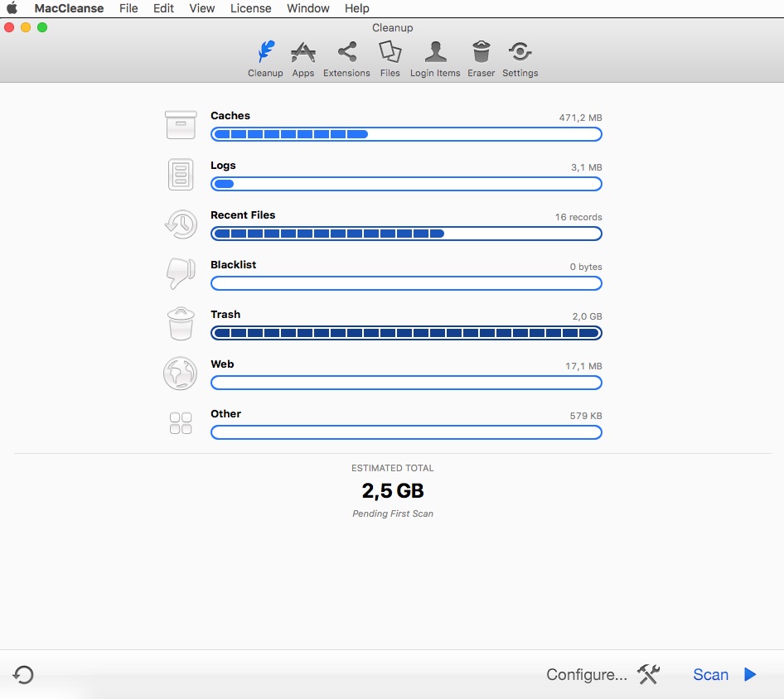Screen dimensions: 784x699
Task: Open the View menu
Action: (x=202, y=8)
